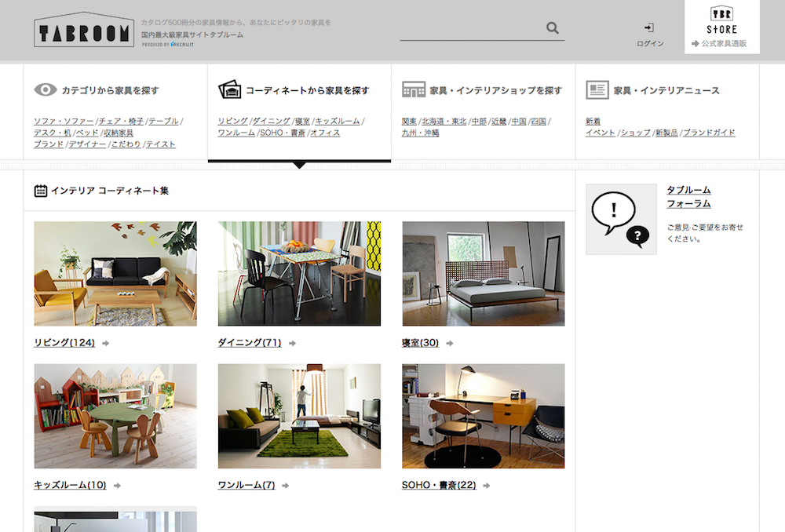Click arrow icon next to 寝室(30)
The width and height of the screenshot is (785, 532).
pyautogui.click(x=450, y=344)
